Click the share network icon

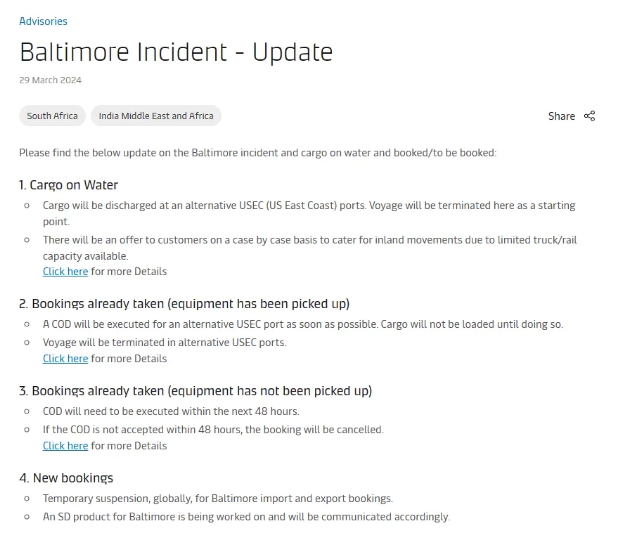589,116
